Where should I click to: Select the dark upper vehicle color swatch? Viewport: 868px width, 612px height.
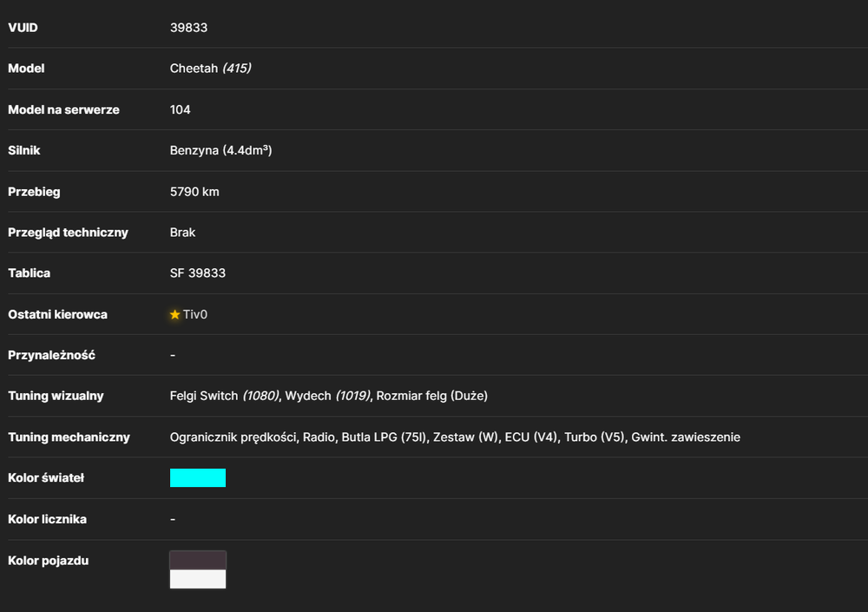click(198, 561)
